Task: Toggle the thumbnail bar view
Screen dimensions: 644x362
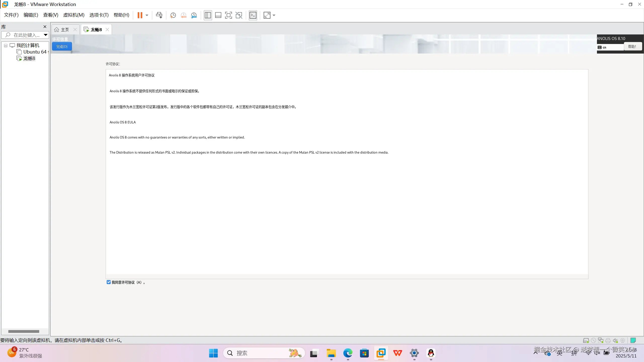Action: click(x=218, y=15)
